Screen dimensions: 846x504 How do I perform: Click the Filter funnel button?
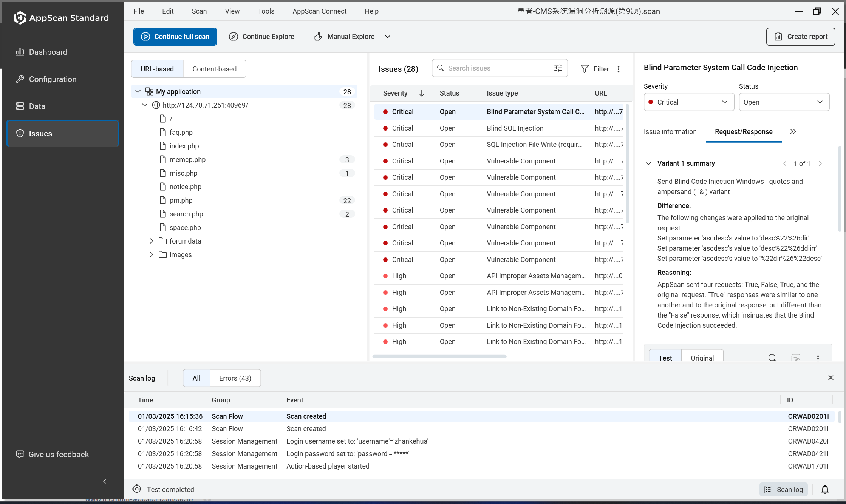point(595,69)
